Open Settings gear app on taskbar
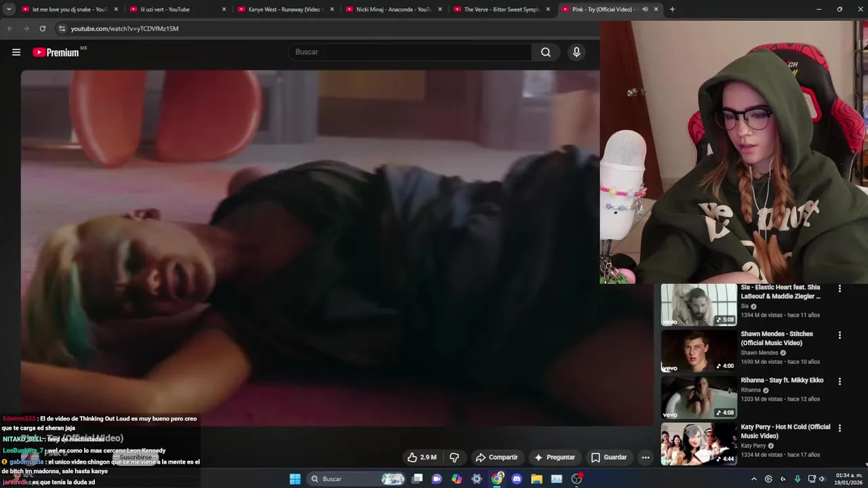 coord(477,479)
